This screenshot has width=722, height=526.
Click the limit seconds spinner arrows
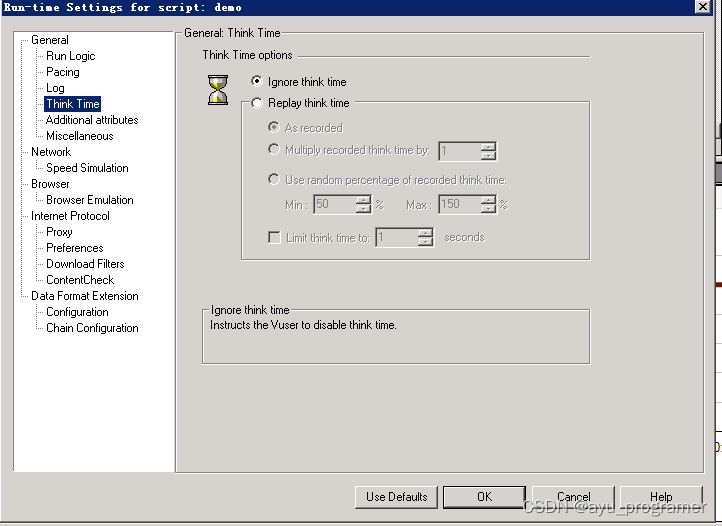click(425, 238)
